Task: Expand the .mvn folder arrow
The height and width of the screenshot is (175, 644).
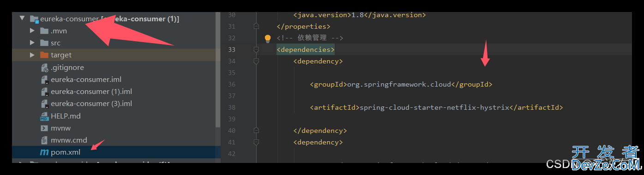Action: [x=32, y=31]
